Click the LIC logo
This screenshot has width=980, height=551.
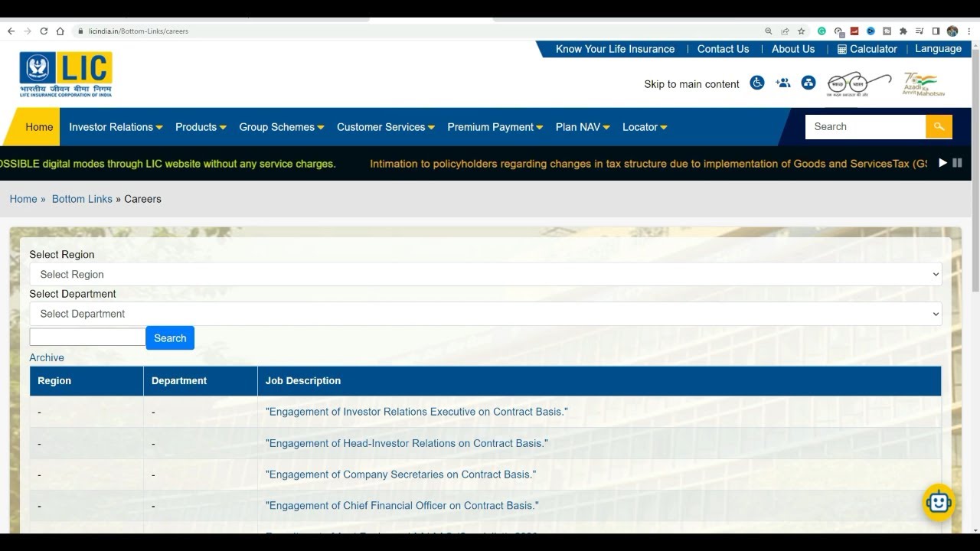[66, 74]
